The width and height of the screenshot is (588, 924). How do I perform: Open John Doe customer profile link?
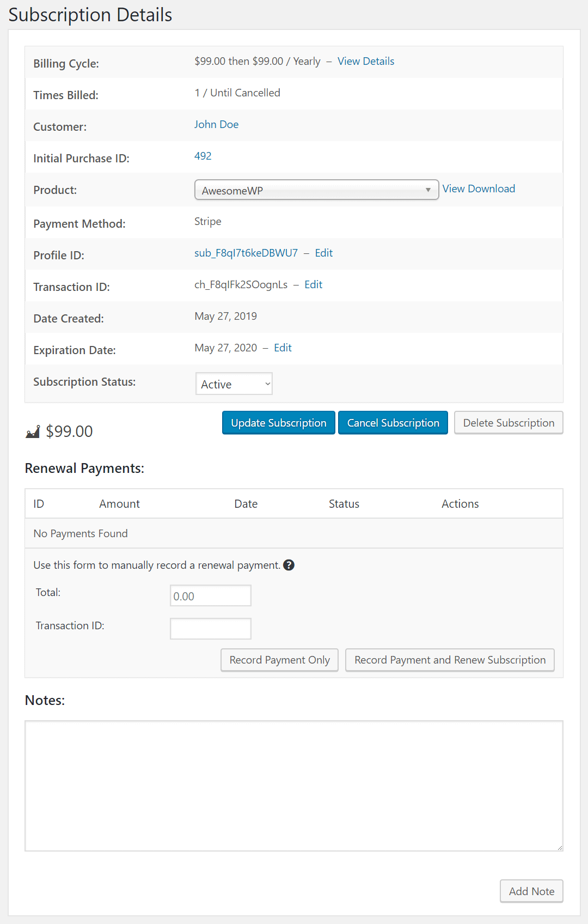point(216,125)
